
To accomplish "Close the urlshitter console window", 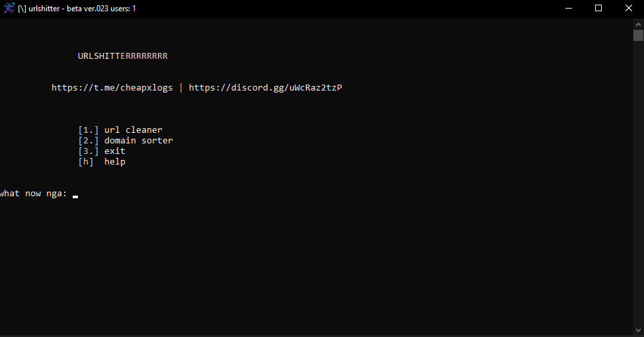I will click(629, 8).
